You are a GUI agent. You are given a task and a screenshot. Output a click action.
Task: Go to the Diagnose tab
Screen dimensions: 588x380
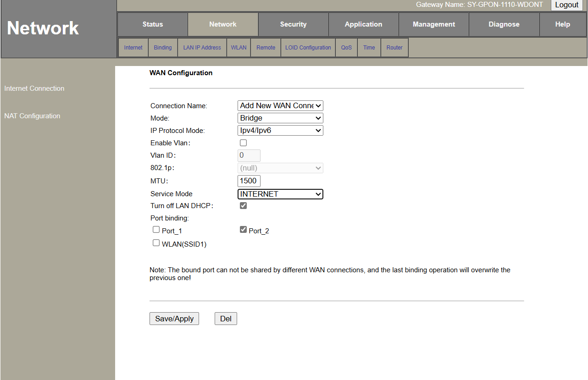504,24
